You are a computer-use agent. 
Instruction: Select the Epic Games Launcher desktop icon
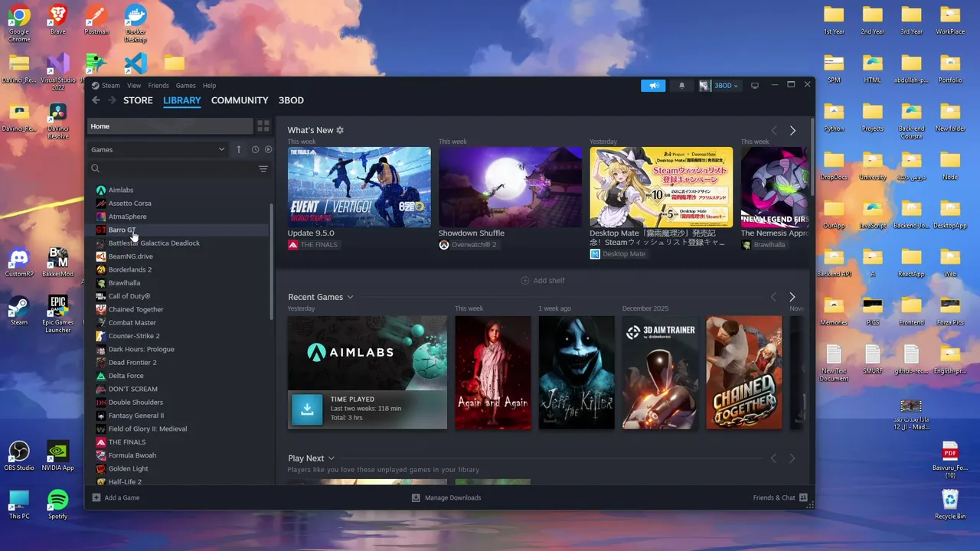coord(58,315)
